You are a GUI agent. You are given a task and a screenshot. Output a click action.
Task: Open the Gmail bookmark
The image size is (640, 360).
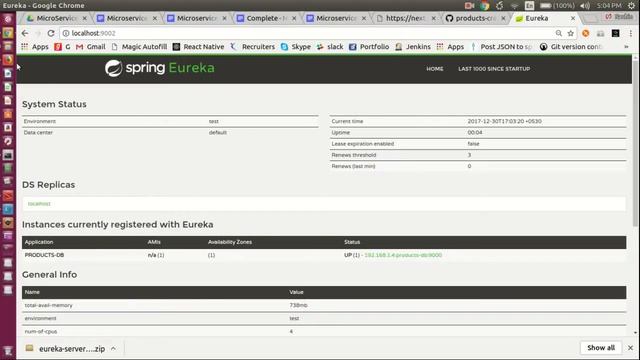91,47
